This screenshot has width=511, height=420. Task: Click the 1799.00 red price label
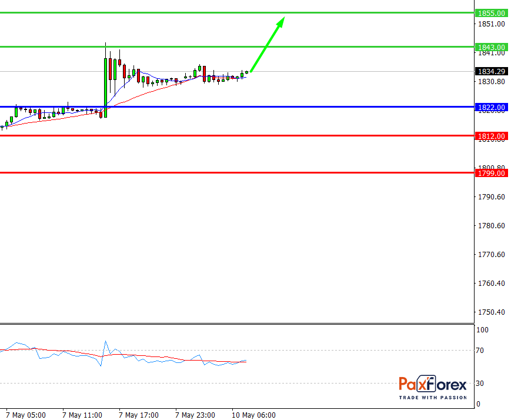point(492,173)
